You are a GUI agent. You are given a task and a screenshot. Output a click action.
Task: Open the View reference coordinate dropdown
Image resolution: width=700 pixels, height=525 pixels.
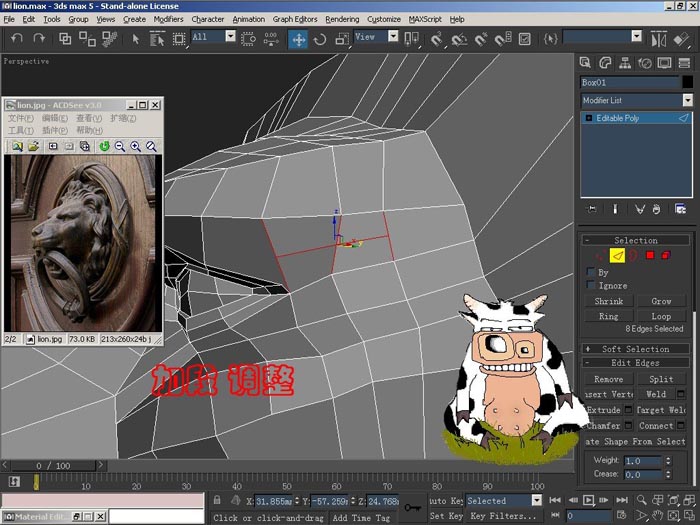click(x=393, y=36)
